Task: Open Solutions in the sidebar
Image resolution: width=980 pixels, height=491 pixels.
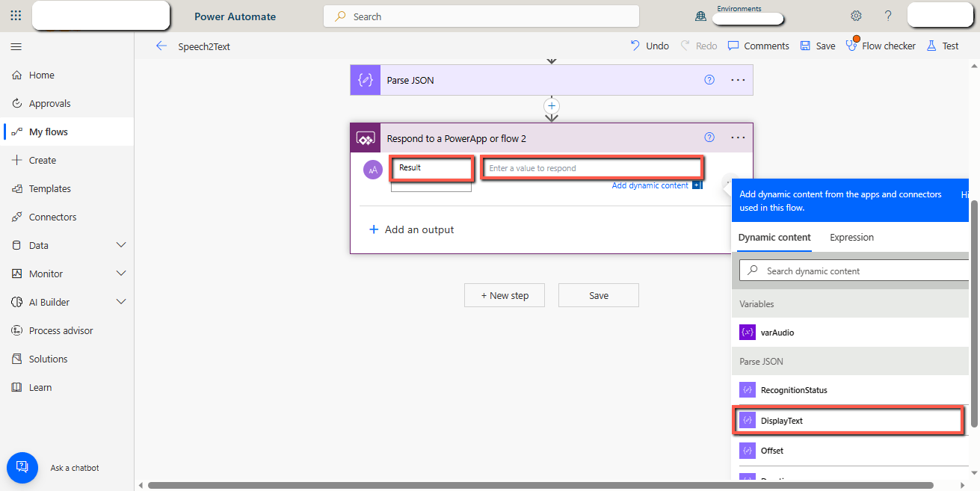Action: pyautogui.click(x=67, y=359)
